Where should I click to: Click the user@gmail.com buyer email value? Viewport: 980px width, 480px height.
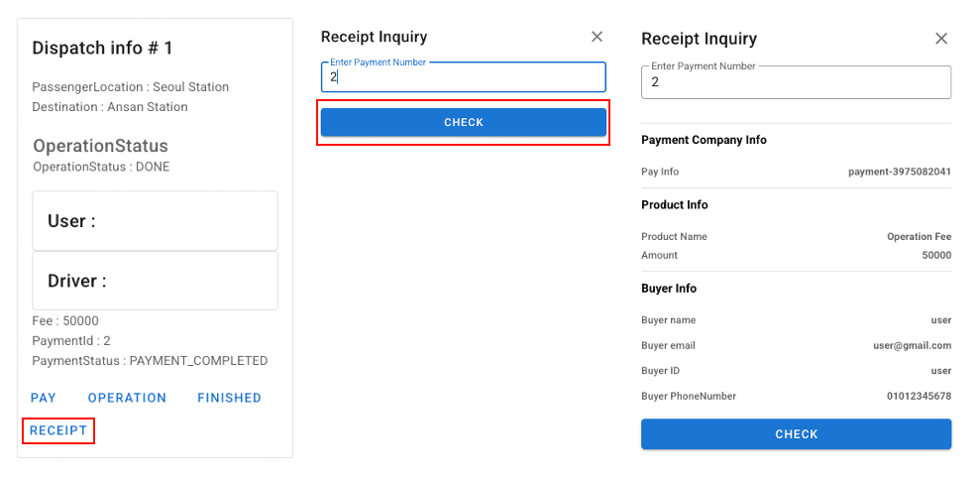[x=912, y=345]
